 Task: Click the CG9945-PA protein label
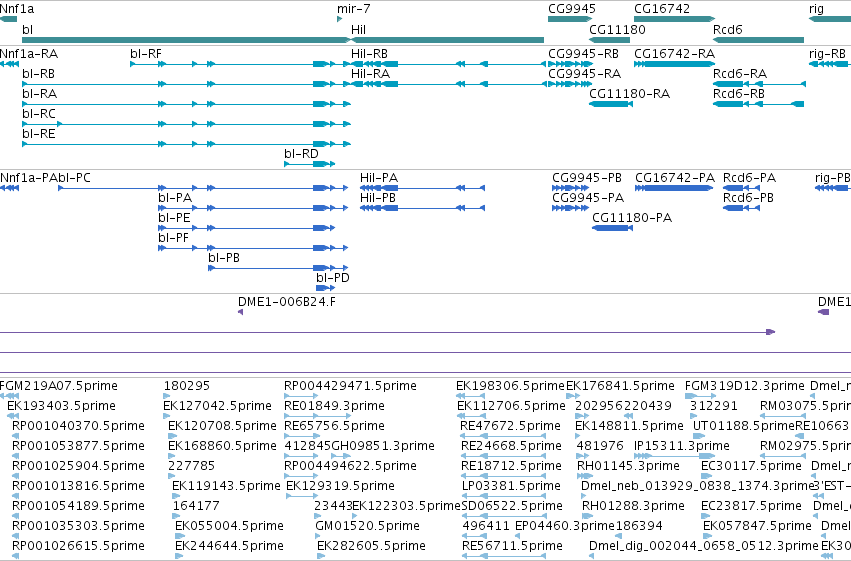[588, 198]
